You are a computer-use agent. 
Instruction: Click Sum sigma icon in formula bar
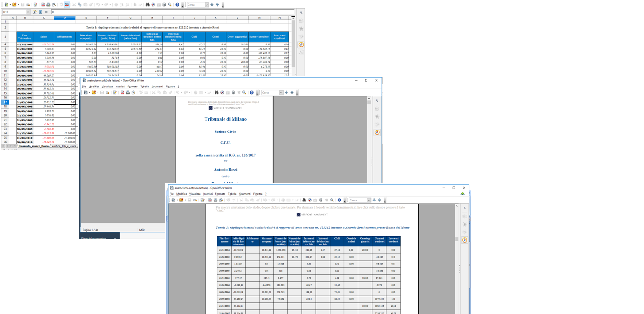(41, 12)
